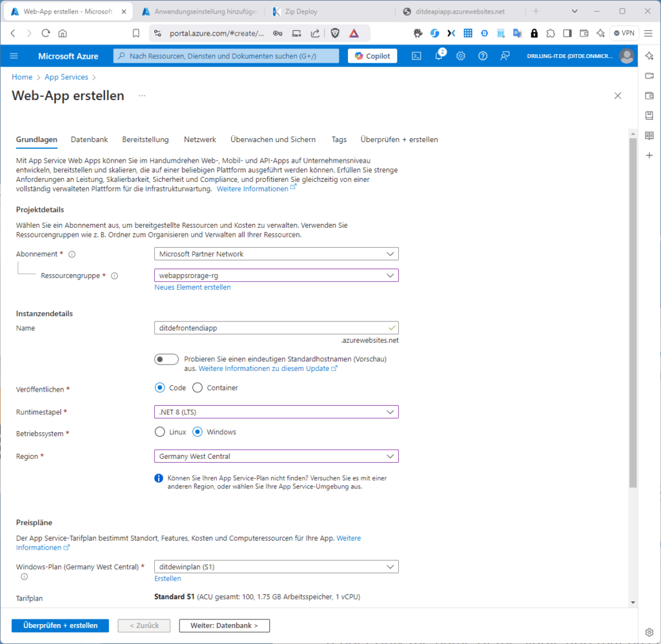The image size is (661, 644).
Task: Choose Linux as operating system
Action: 160,432
